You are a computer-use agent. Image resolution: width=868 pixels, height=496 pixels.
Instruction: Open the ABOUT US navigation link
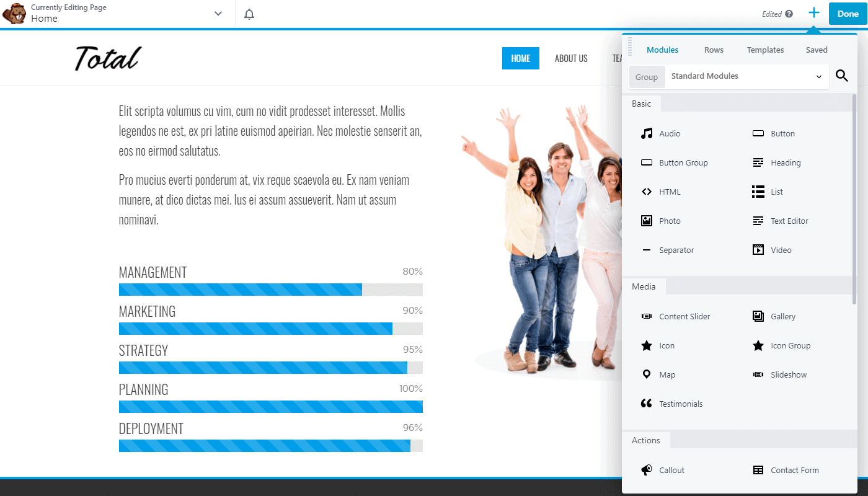click(x=571, y=58)
